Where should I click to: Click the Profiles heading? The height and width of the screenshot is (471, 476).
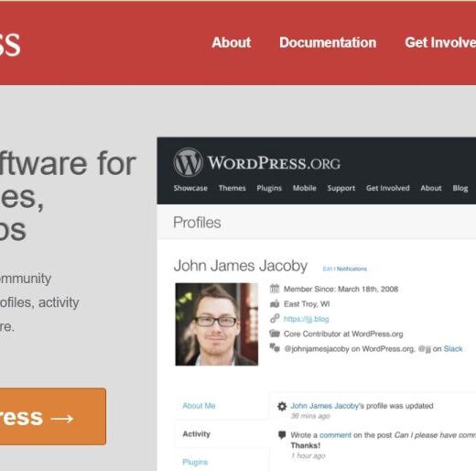point(197,223)
